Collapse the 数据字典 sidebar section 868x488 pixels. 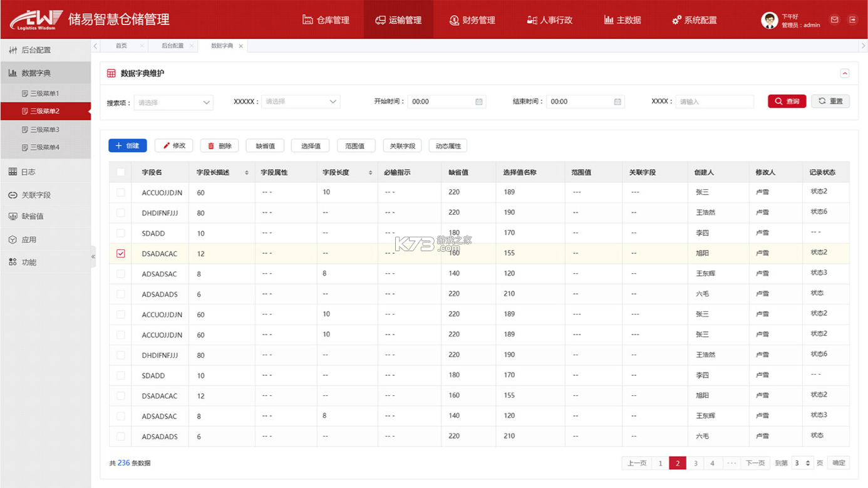45,73
